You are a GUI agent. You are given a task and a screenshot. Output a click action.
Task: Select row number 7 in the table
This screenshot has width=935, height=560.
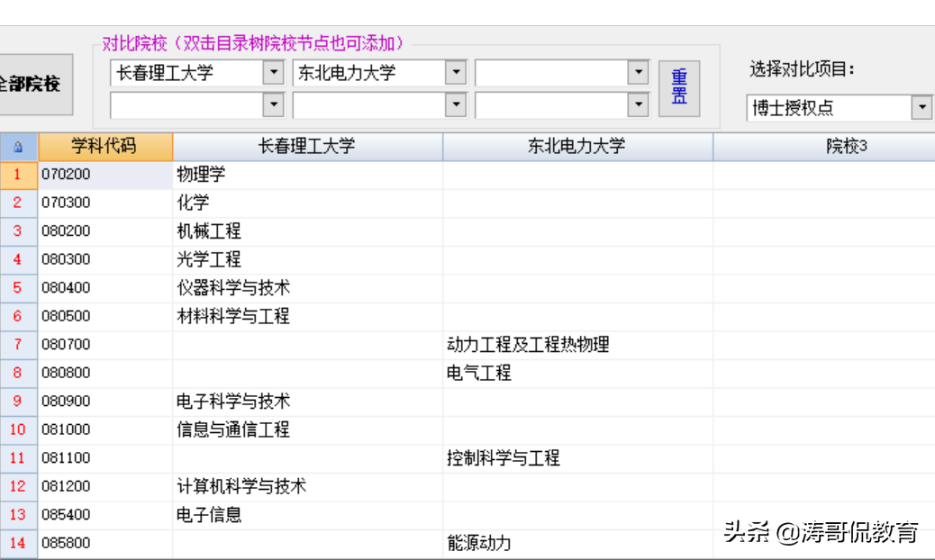point(19,344)
